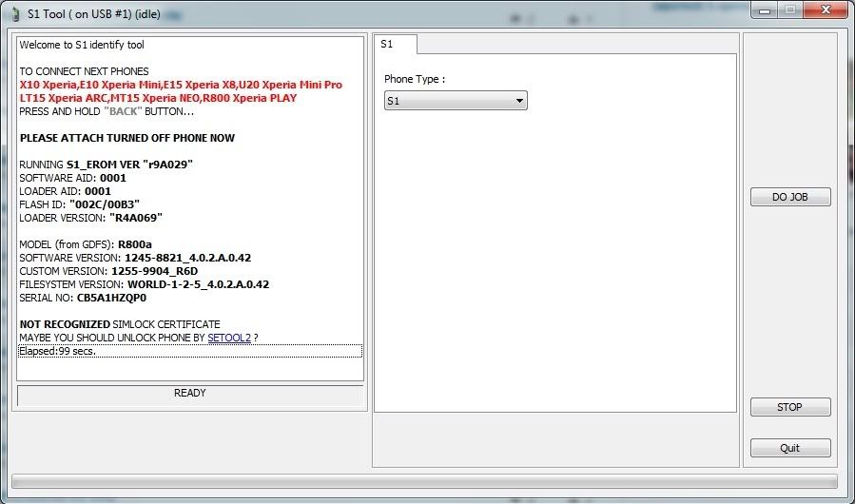Image resolution: width=855 pixels, height=504 pixels.
Task: Click the READY status field
Action: click(190, 395)
